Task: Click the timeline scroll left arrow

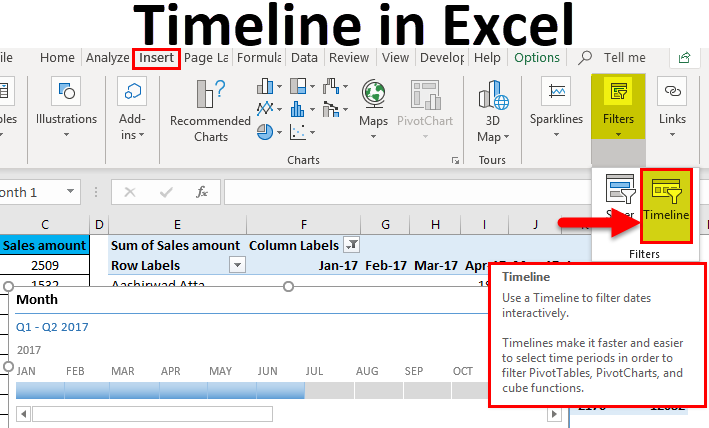Action: pos(24,414)
